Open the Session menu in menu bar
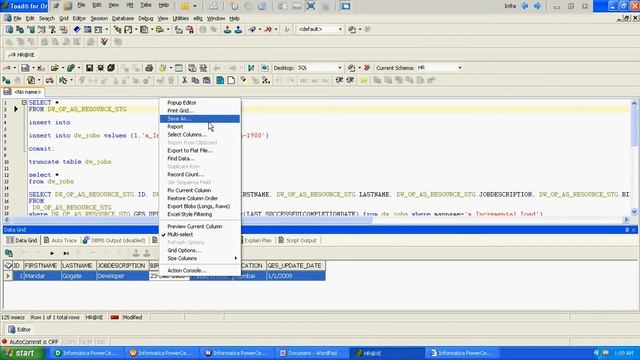Screen dimensions: 640x360 point(99,18)
